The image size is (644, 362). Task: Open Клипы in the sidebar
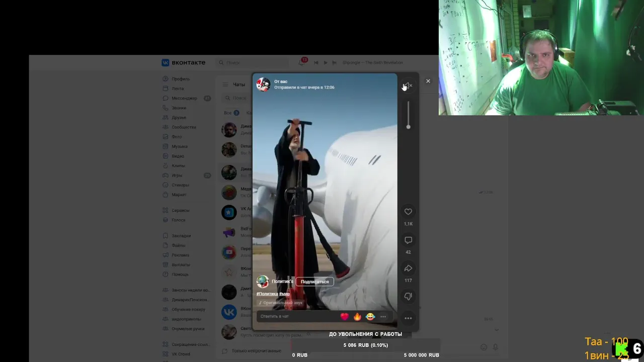[178, 165]
